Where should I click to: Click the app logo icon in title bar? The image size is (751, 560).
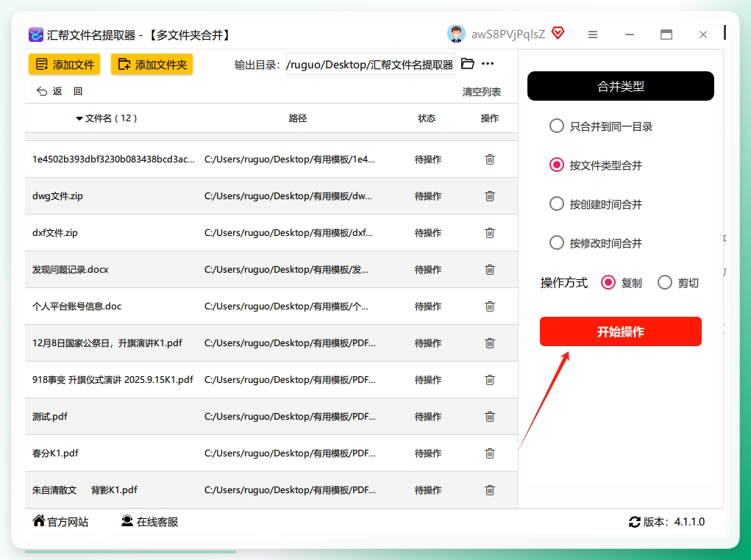(36, 35)
